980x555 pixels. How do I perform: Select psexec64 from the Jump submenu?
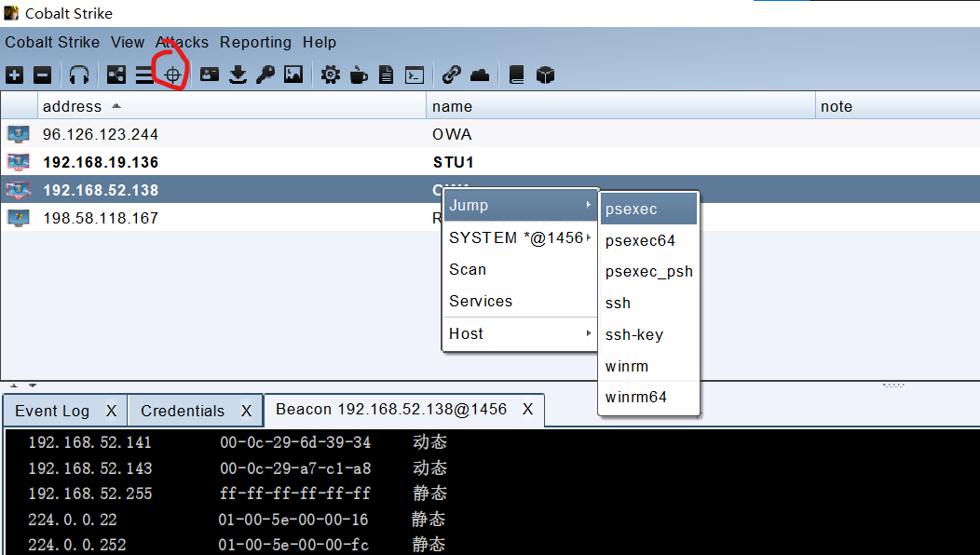(x=648, y=240)
